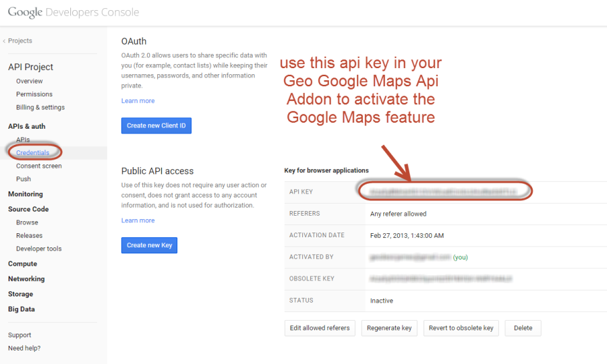
Task: Select Credentials in sidebar
Action: tap(33, 152)
